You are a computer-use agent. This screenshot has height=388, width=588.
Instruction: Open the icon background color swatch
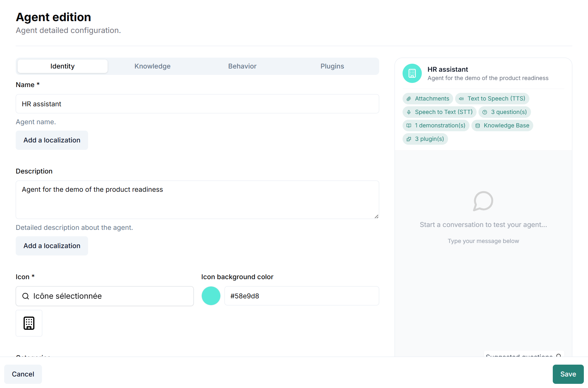211,296
